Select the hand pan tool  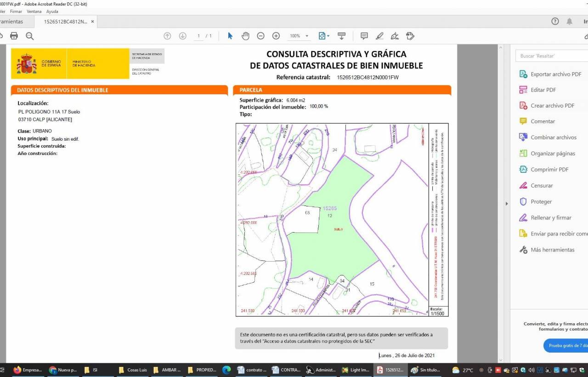click(245, 36)
